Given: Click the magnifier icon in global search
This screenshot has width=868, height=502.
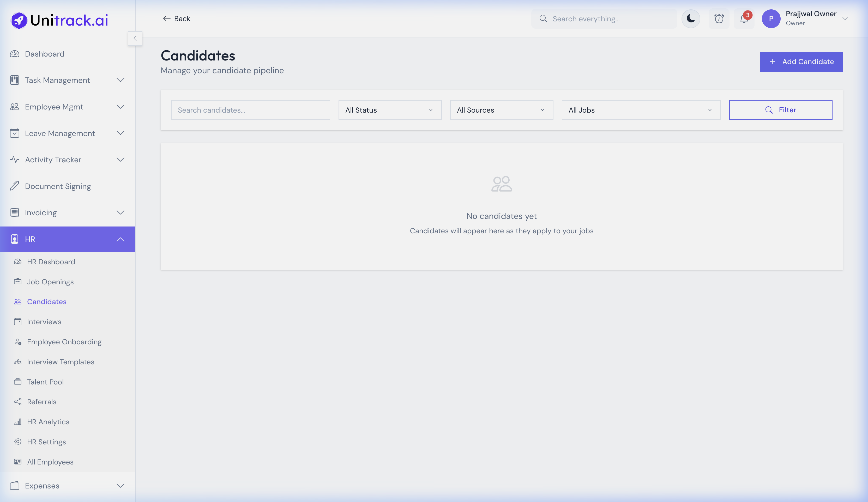Looking at the screenshot, I should (543, 19).
